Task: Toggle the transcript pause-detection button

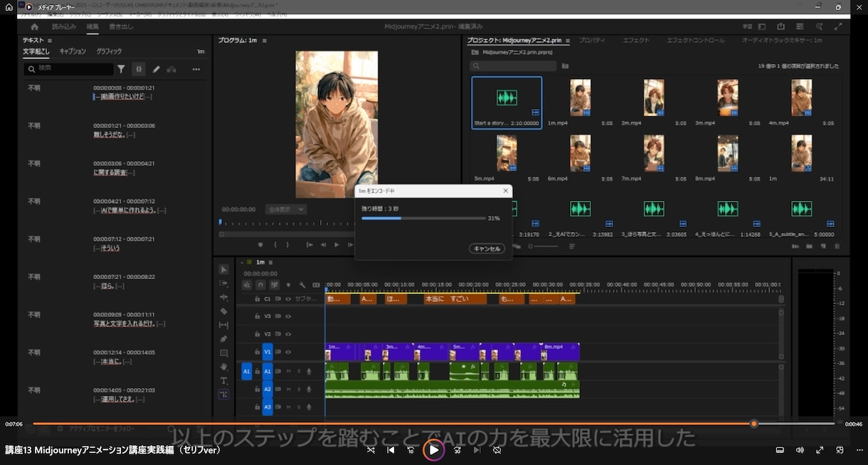Action: tap(139, 69)
